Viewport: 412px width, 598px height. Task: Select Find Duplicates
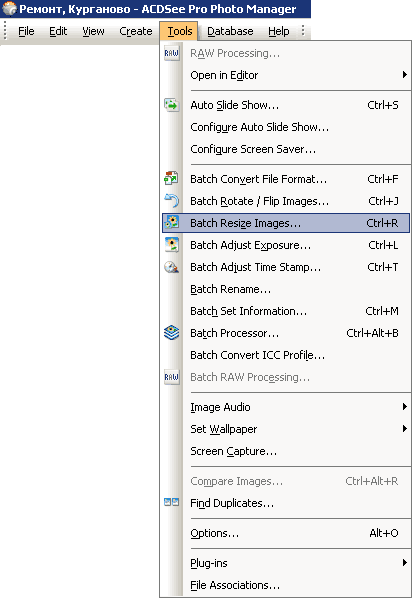pyautogui.click(x=286, y=503)
